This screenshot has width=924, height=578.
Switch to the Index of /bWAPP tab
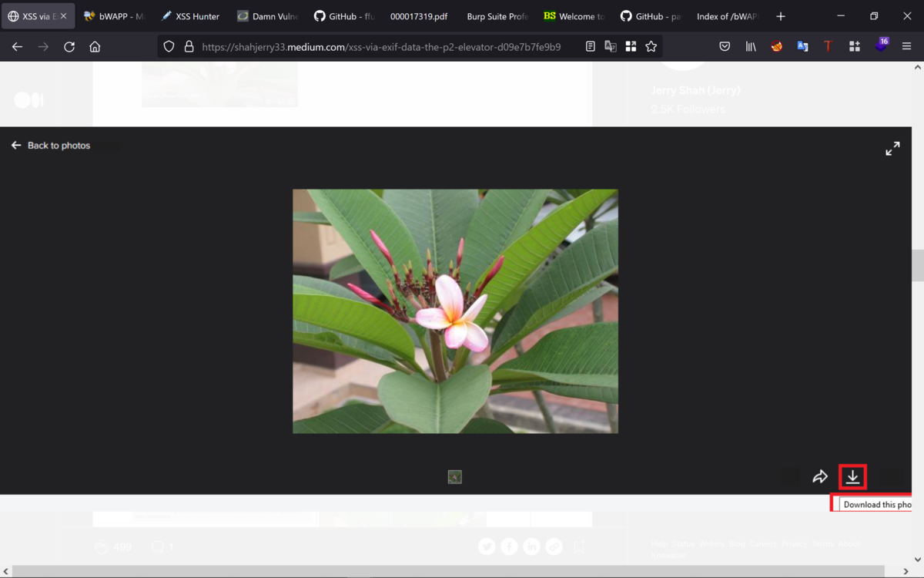[x=727, y=16]
